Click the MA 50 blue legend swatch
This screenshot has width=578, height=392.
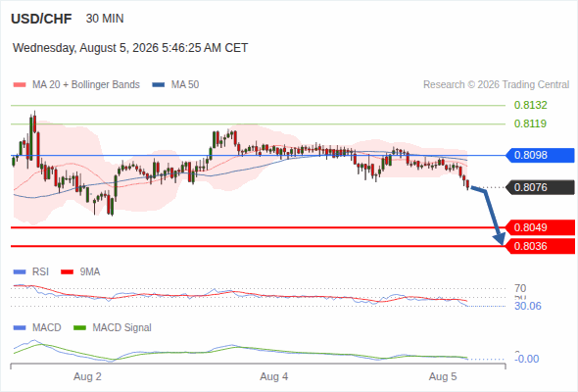(158, 85)
